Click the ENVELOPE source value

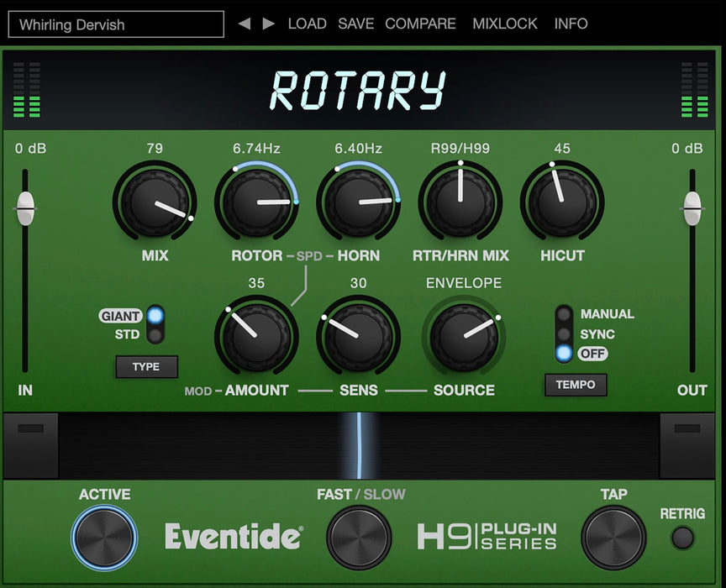[464, 283]
